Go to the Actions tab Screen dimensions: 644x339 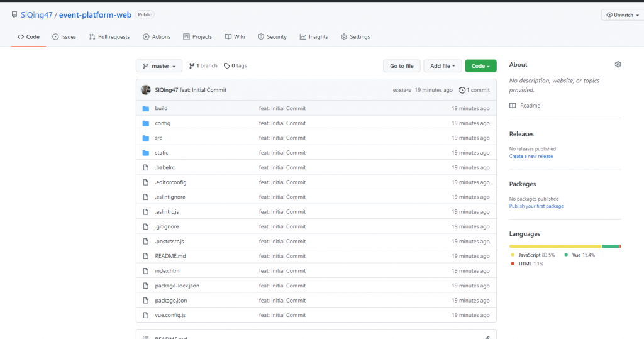157,37
